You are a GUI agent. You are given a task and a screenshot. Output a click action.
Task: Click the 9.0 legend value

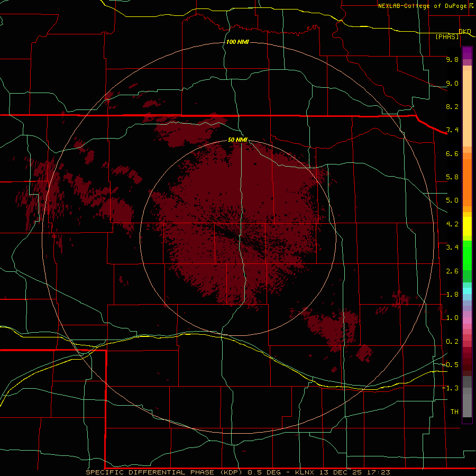(452, 83)
